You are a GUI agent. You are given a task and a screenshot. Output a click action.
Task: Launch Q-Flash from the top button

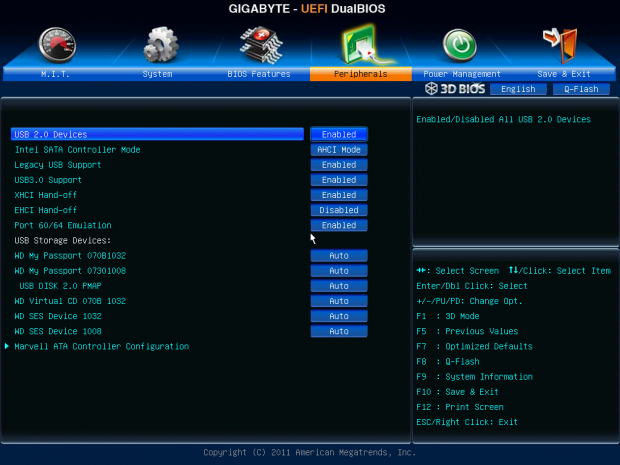581,89
